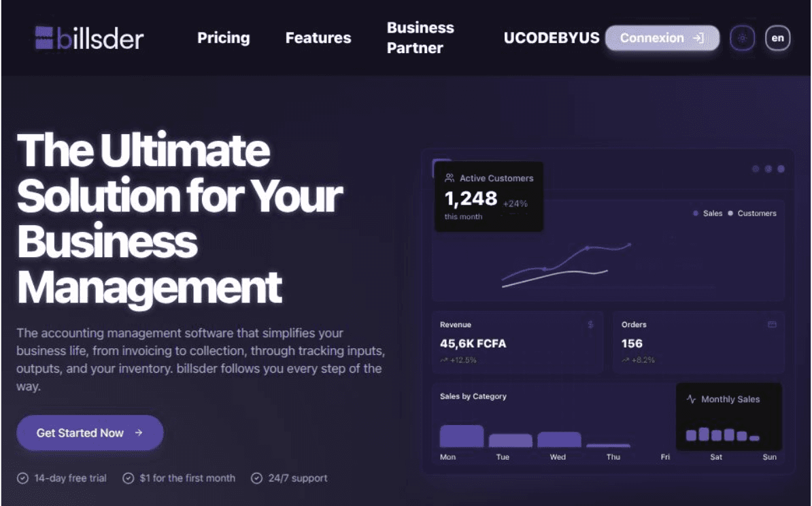Screen dimensions: 812x506
Task: Click the 'Mon' axis label
Action: (448, 457)
